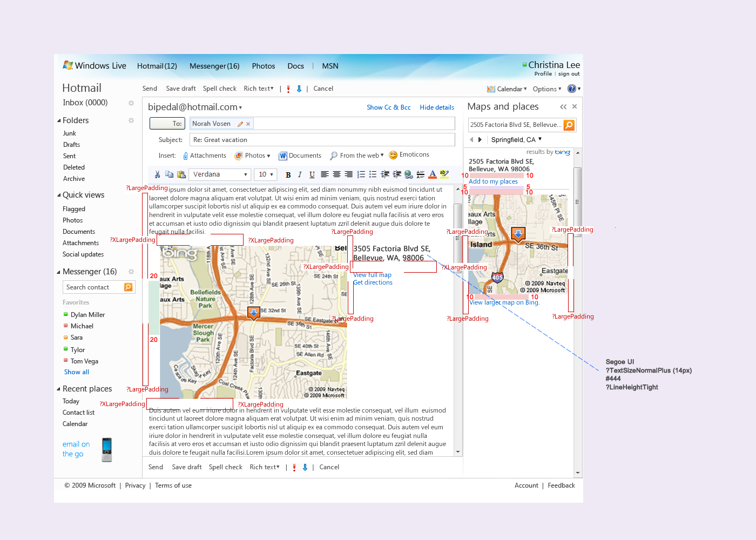Collapse the Quick views section

pos(59,195)
